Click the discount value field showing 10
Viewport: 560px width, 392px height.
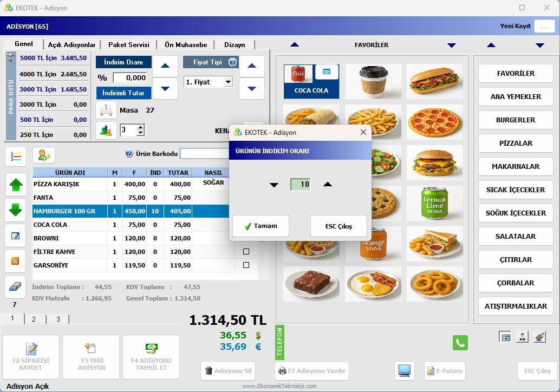pyautogui.click(x=301, y=184)
